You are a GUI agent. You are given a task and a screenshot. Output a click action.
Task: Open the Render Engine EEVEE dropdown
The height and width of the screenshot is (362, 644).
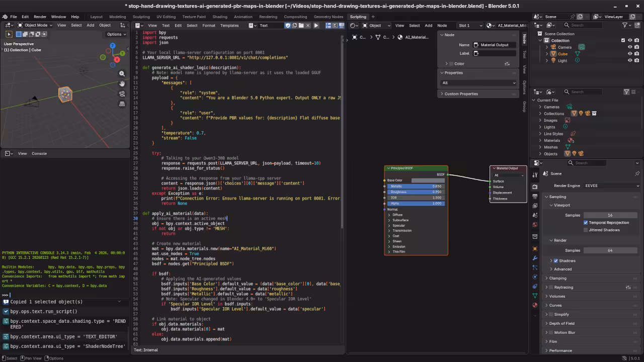tap(611, 186)
